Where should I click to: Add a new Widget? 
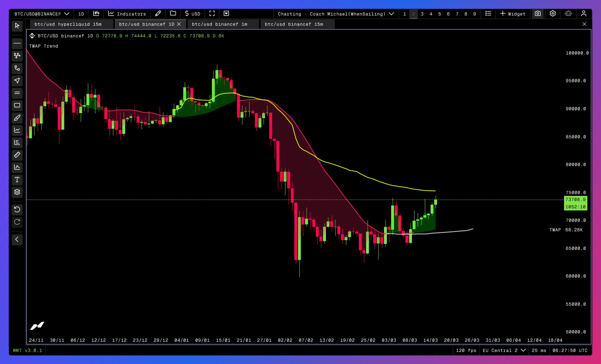513,14
